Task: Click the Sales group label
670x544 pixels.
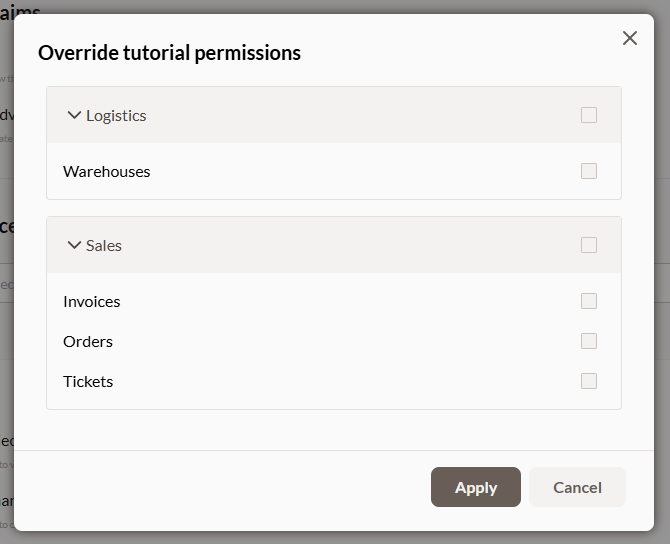Action: point(104,245)
